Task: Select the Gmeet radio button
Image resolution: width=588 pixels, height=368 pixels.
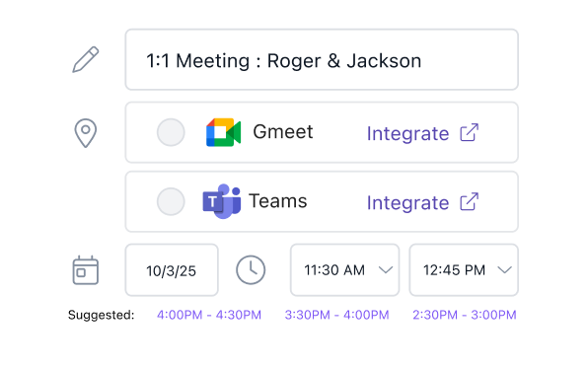Action: coord(171,132)
